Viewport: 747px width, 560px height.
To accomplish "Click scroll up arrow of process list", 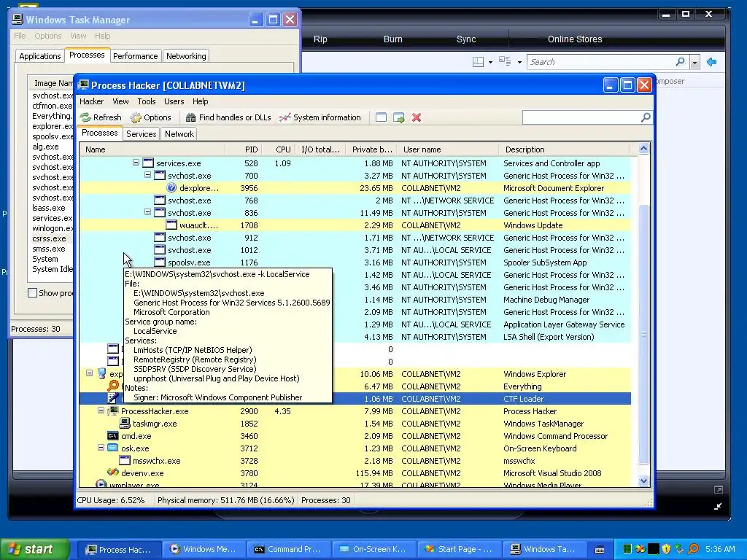I will point(643,149).
